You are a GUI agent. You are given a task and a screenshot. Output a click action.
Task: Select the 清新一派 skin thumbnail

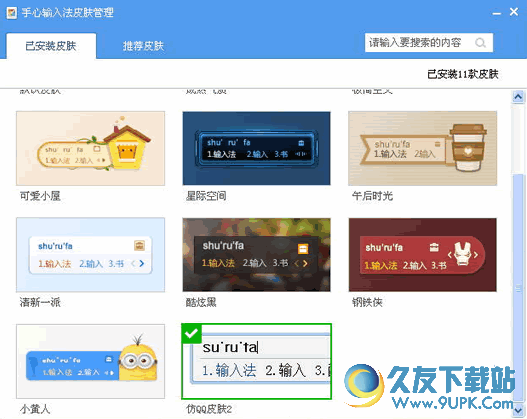tap(90, 255)
